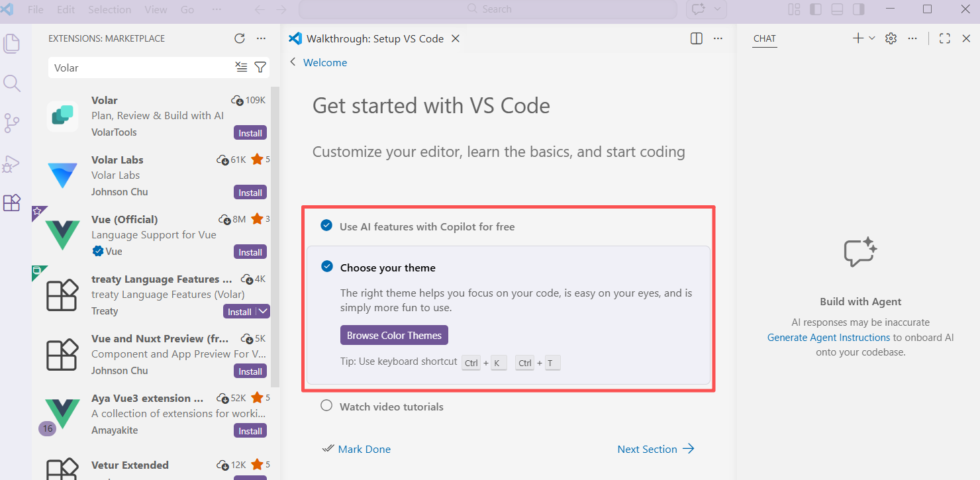Toggle bottom panel visibility
Screen dimensions: 980x480
[837, 9]
